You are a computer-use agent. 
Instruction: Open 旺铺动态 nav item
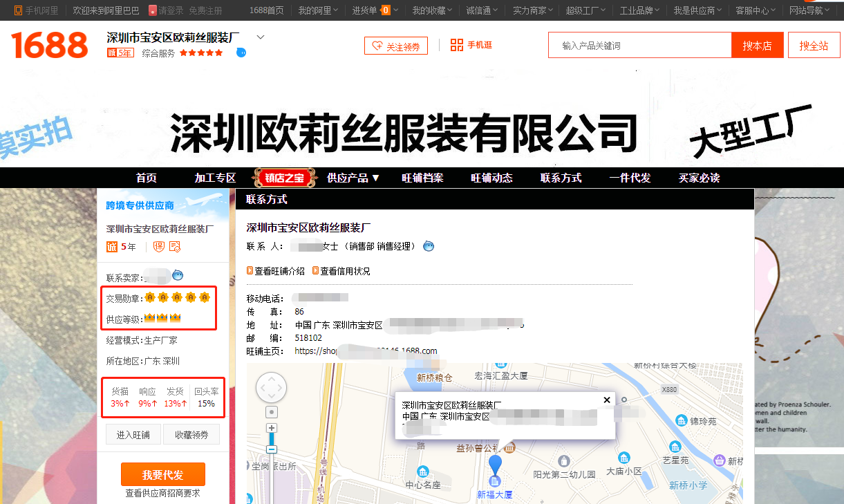[x=492, y=178]
